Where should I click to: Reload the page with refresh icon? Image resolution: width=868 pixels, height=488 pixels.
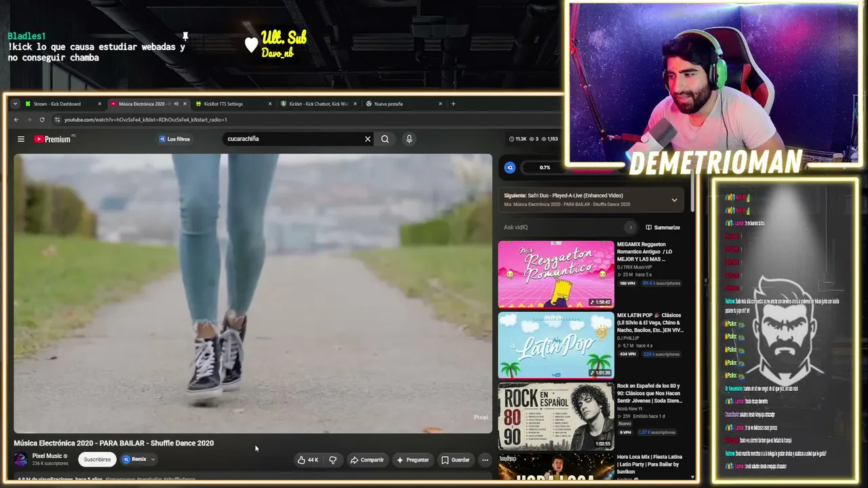[x=42, y=120]
